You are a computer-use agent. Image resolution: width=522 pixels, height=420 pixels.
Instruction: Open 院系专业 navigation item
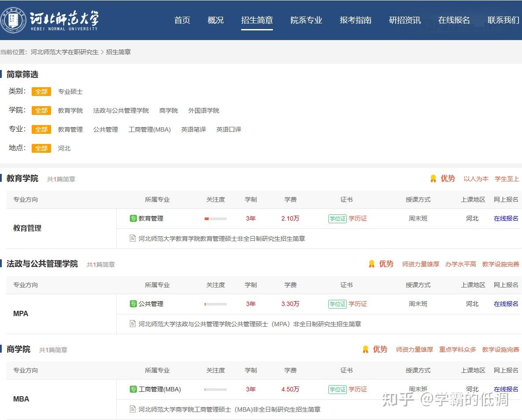click(x=306, y=20)
